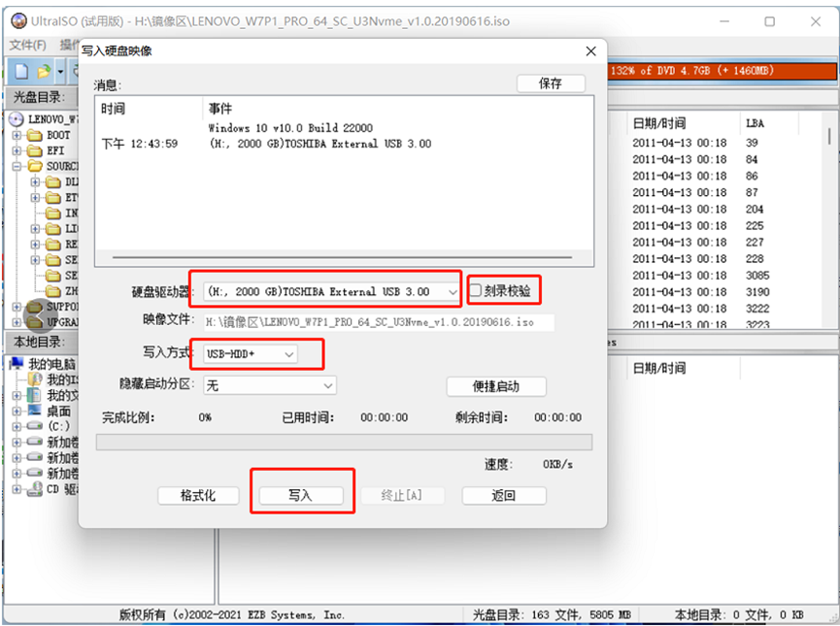This screenshot has width=840, height=626.
Task: Expand the BOOT folder node
Action: pyautogui.click(x=17, y=135)
